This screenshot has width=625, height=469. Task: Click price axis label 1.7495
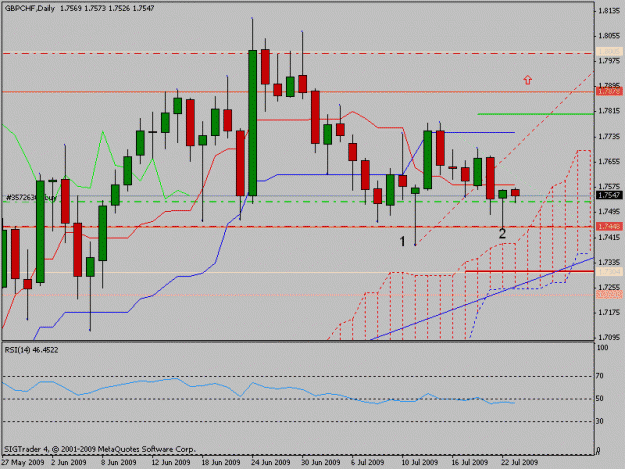609,211
